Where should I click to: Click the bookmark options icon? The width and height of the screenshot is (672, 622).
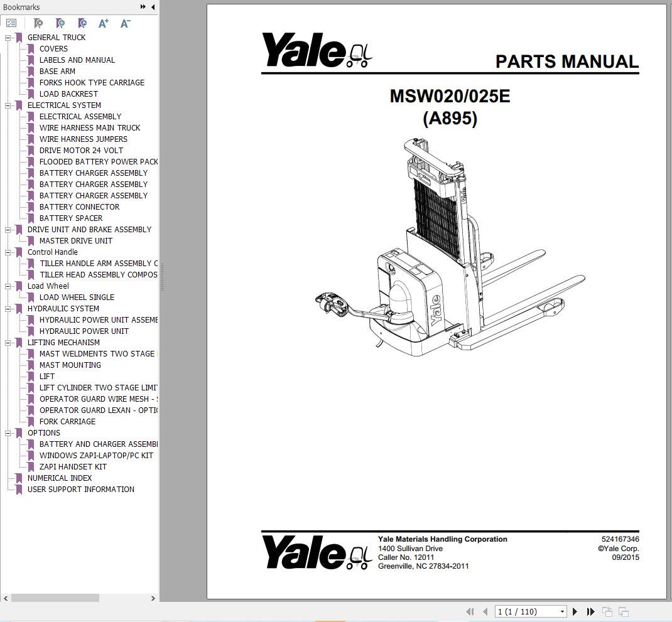pos(11,23)
